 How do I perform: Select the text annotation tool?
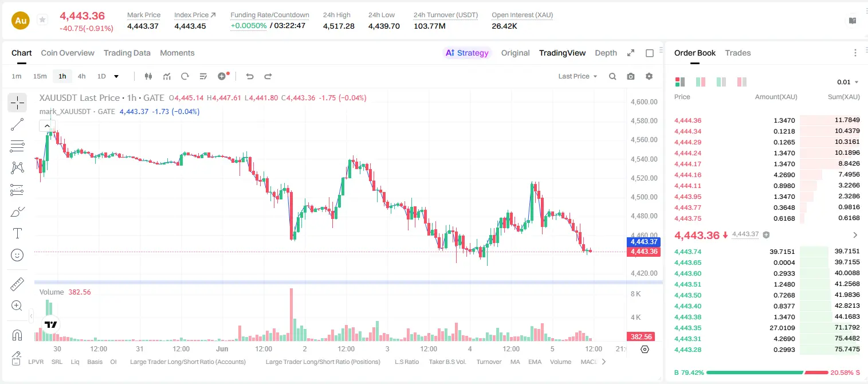point(17,233)
